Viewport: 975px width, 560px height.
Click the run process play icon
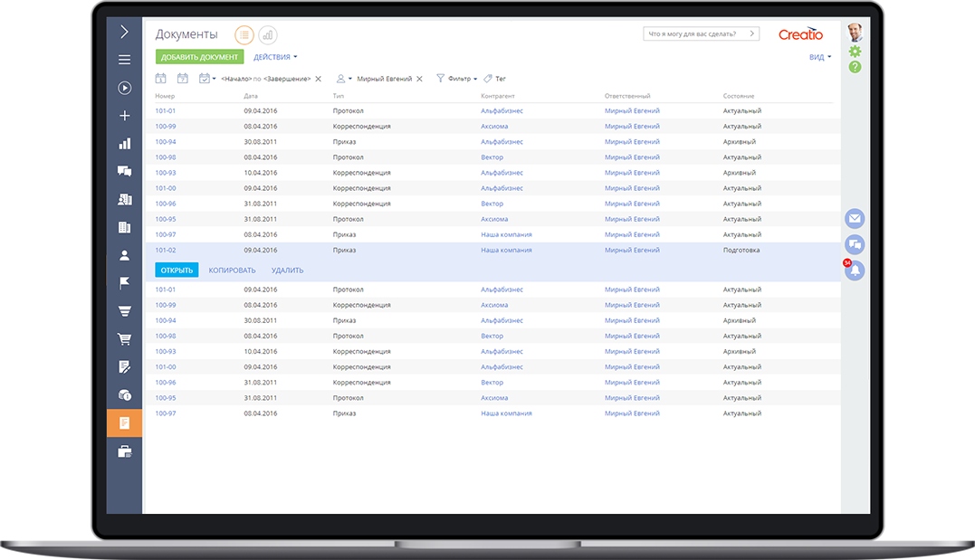pyautogui.click(x=124, y=88)
